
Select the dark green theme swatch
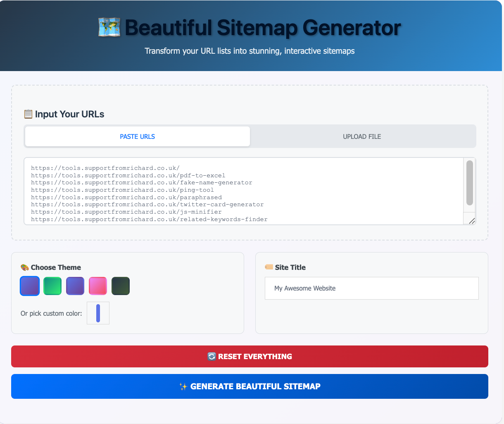coord(120,286)
